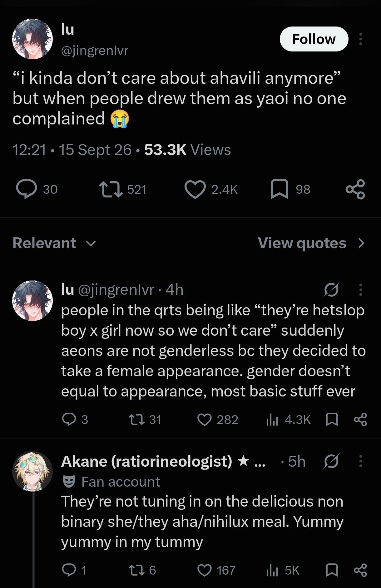
Task: Follow the lu account
Action: coord(314,39)
